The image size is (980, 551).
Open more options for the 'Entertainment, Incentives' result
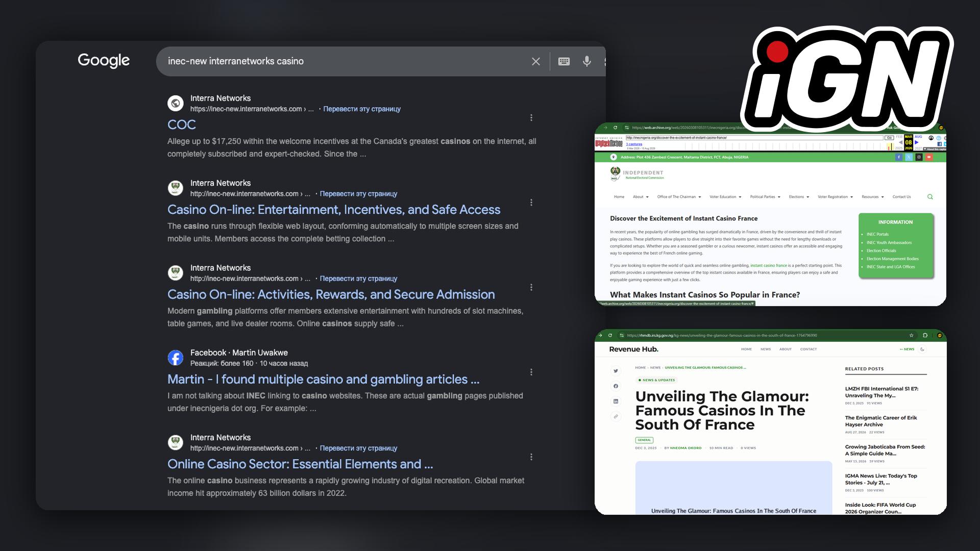coord(531,202)
